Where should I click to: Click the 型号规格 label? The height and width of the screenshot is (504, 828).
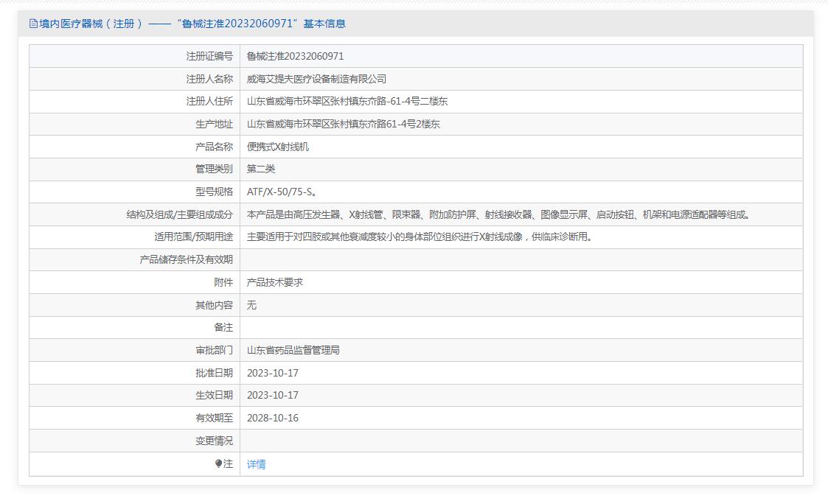click(x=214, y=192)
